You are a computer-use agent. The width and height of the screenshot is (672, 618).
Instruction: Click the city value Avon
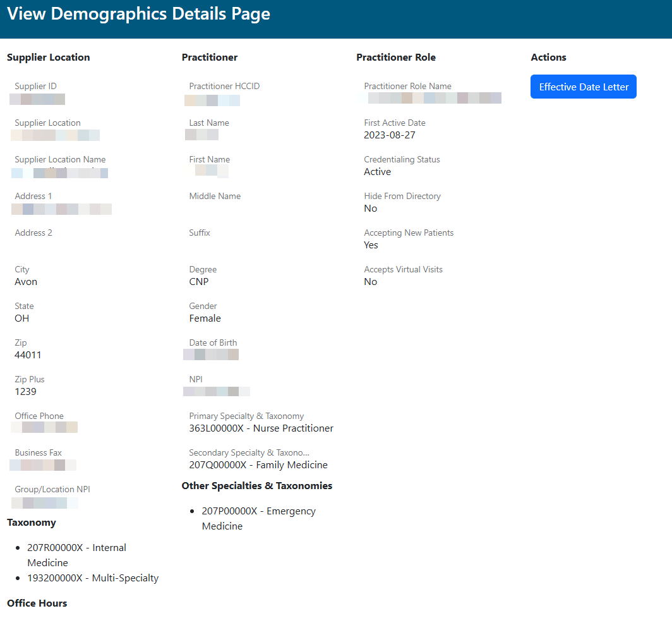[x=26, y=282]
